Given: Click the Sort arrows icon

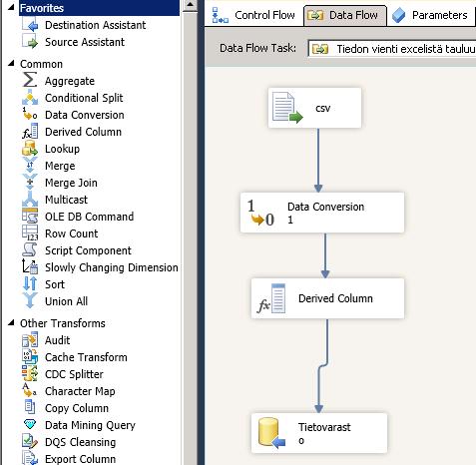Looking at the screenshot, I should click(30, 284).
